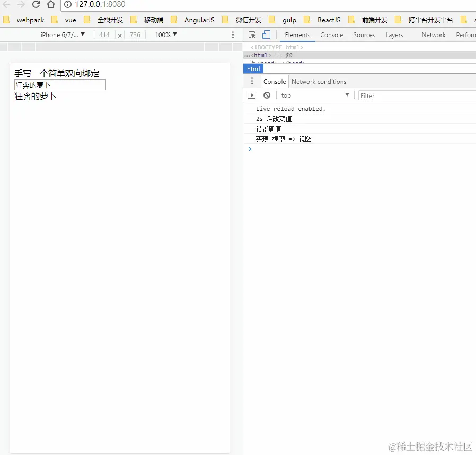Open the console drawer vertical dots menu
Image resolution: width=476 pixels, height=455 pixels.
(252, 81)
